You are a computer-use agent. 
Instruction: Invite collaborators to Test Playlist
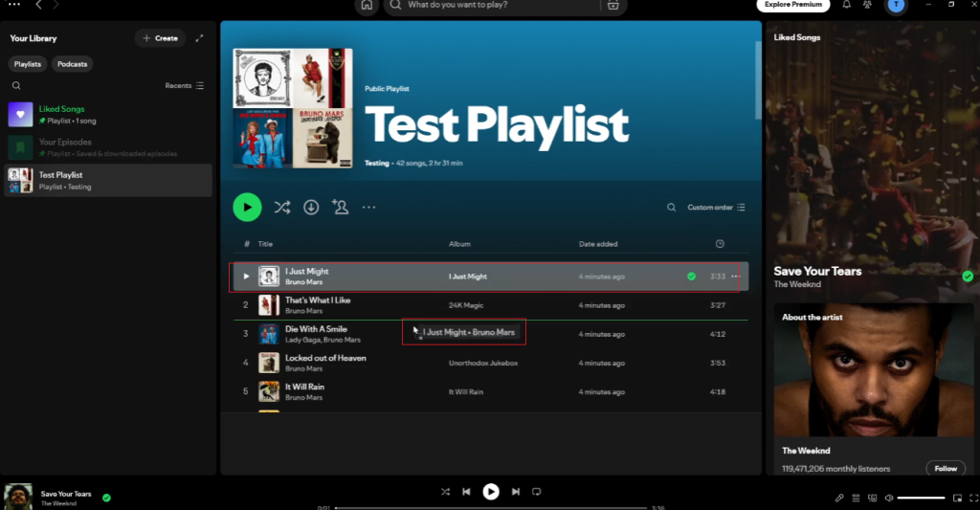pos(340,207)
